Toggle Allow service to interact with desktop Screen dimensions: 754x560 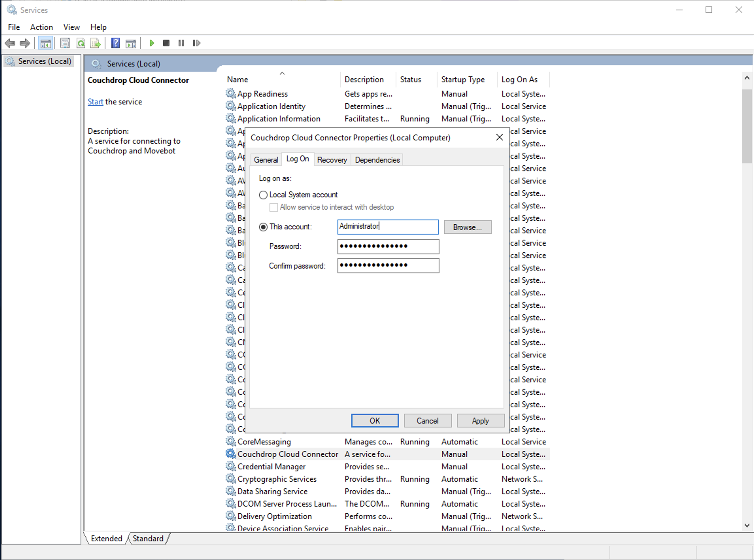[x=273, y=207]
